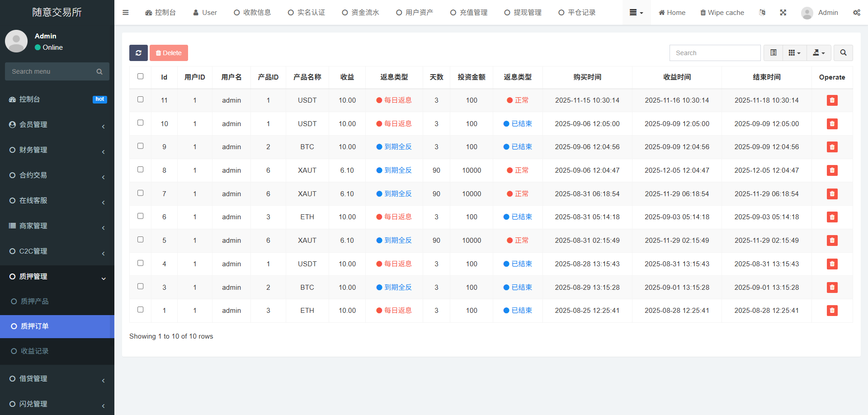Open the columns grid dropdown

point(794,53)
